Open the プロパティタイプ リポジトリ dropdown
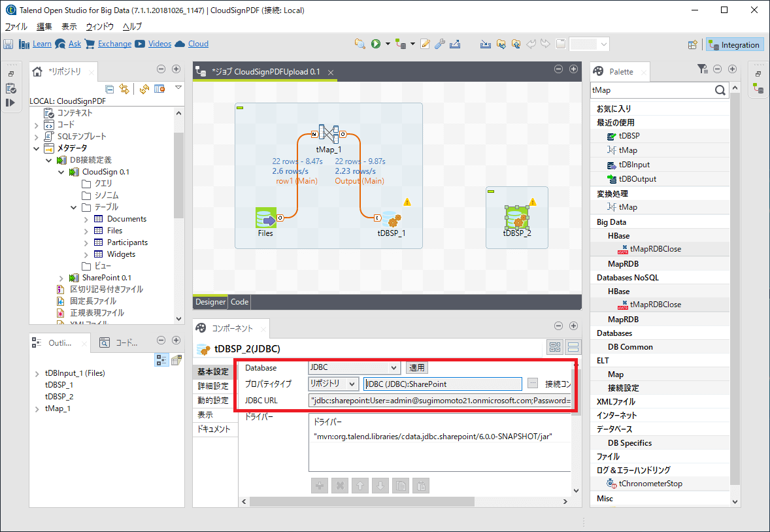770x532 pixels. click(352, 384)
